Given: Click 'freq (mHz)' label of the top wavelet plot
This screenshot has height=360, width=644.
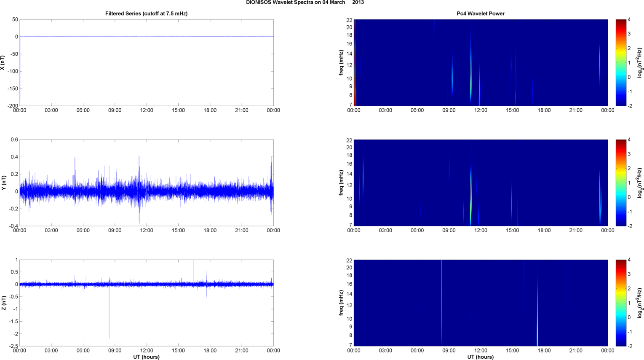Looking at the screenshot, I should click(x=341, y=62).
